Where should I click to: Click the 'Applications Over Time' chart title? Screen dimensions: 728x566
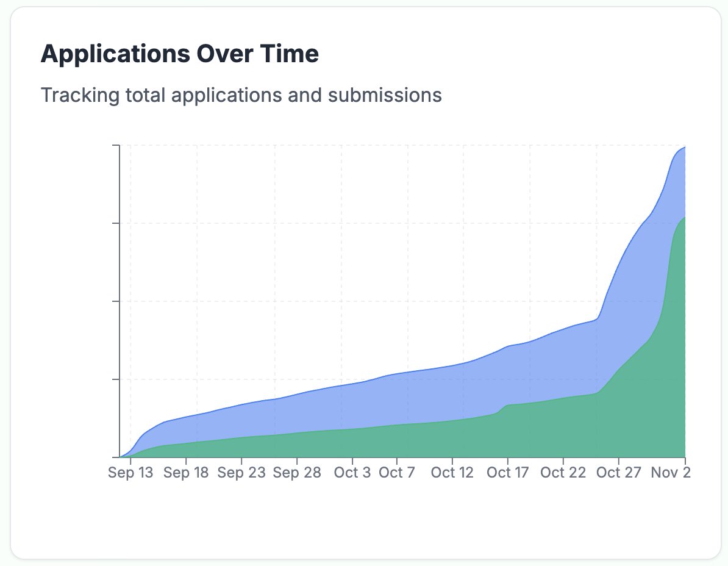(180, 54)
